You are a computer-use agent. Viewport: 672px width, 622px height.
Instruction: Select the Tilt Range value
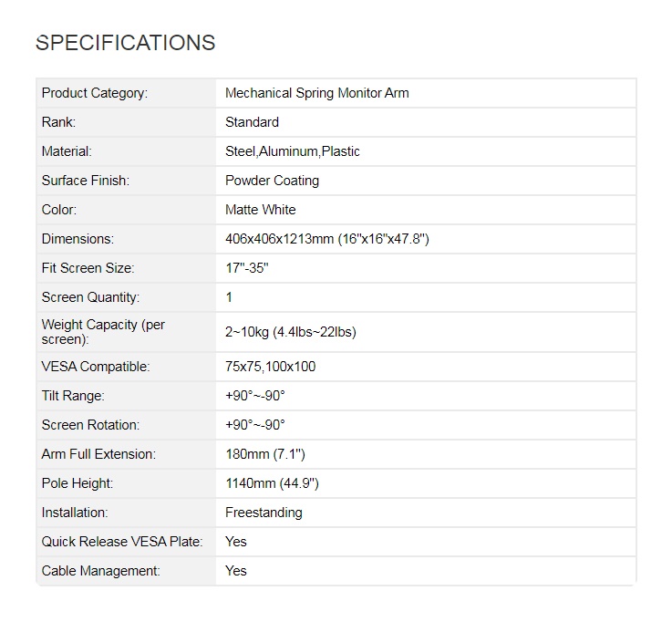click(x=255, y=396)
